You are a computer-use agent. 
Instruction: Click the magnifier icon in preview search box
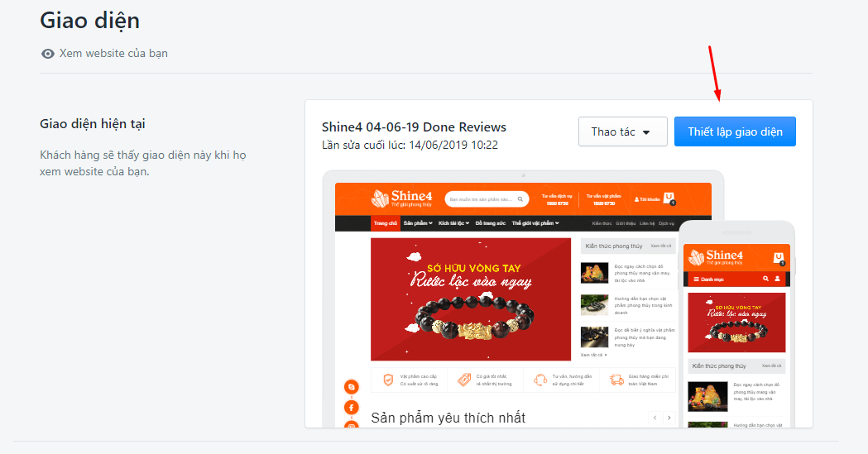point(520,199)
